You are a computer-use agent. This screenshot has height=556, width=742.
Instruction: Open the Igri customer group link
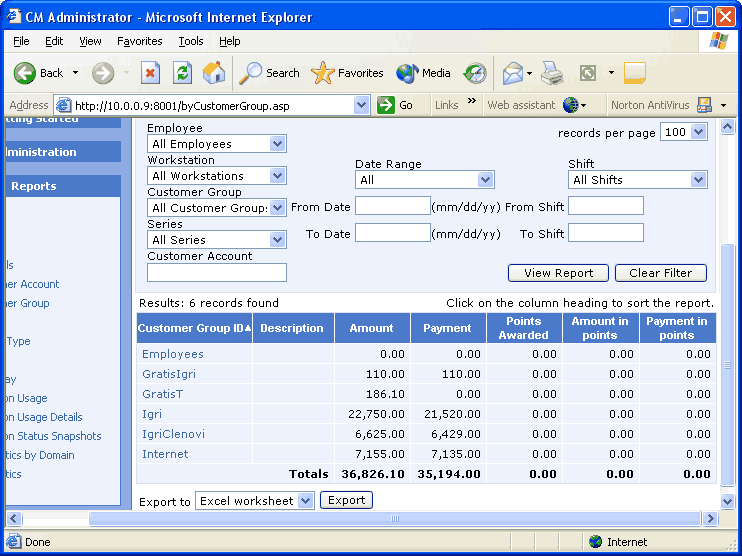click(152, 414)
